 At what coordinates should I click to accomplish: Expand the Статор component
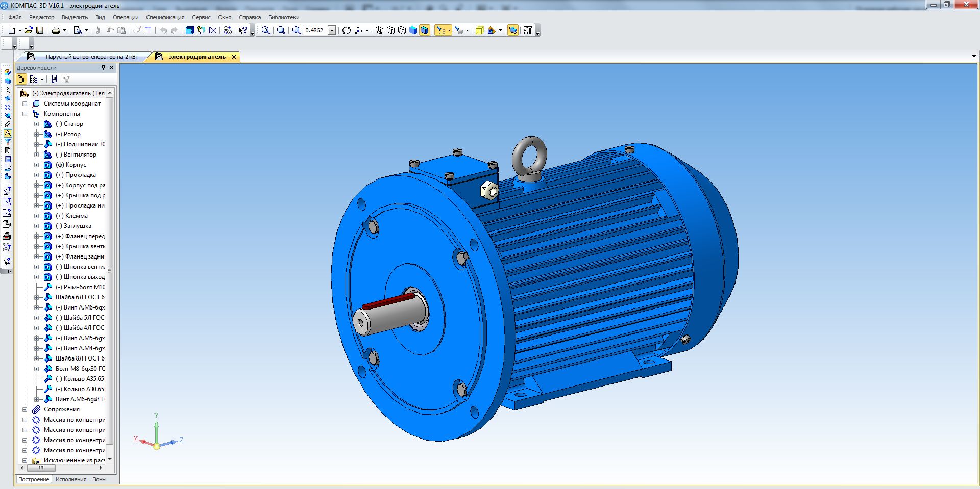[36, 124]
